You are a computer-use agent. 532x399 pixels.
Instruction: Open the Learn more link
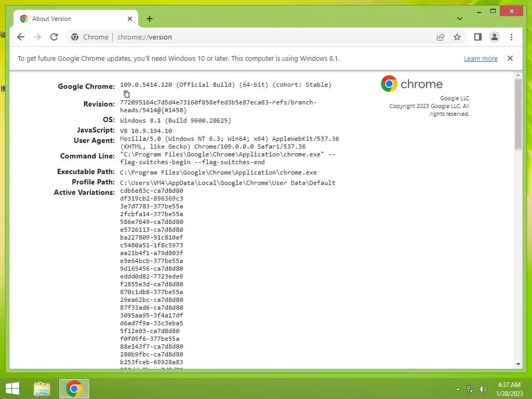[x=481, y=58]
